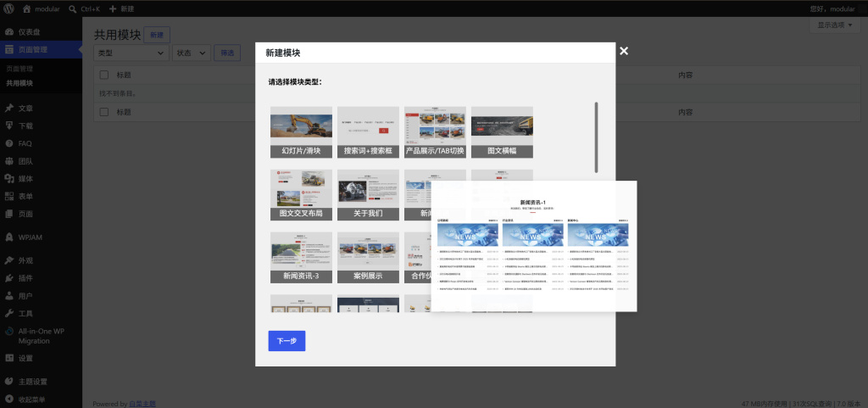The image size is (868, 408).
Task: Open the 页面管理 submenu link
Action: (19, 70)
